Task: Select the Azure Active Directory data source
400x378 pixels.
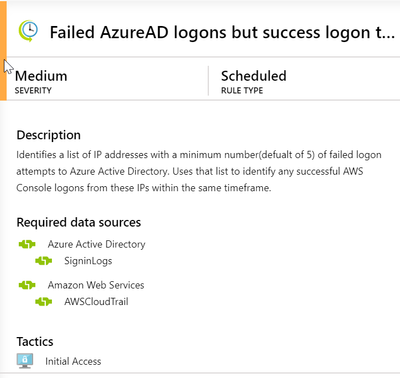Action: pos(96,244)
